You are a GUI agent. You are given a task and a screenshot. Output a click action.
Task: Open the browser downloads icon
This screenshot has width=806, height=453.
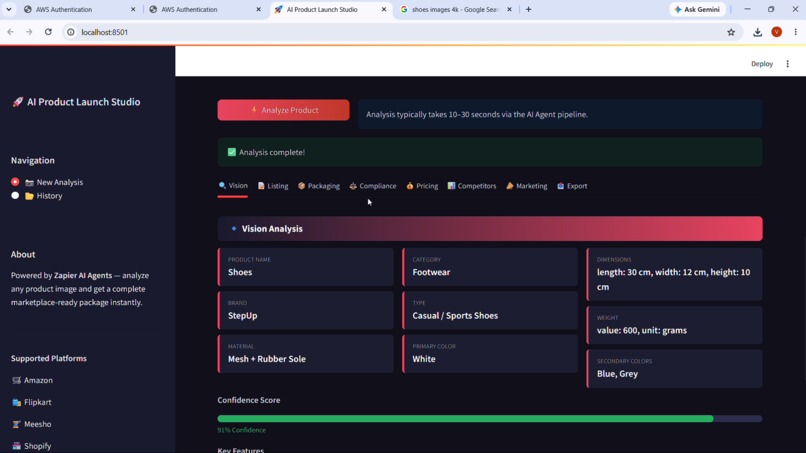757,32
